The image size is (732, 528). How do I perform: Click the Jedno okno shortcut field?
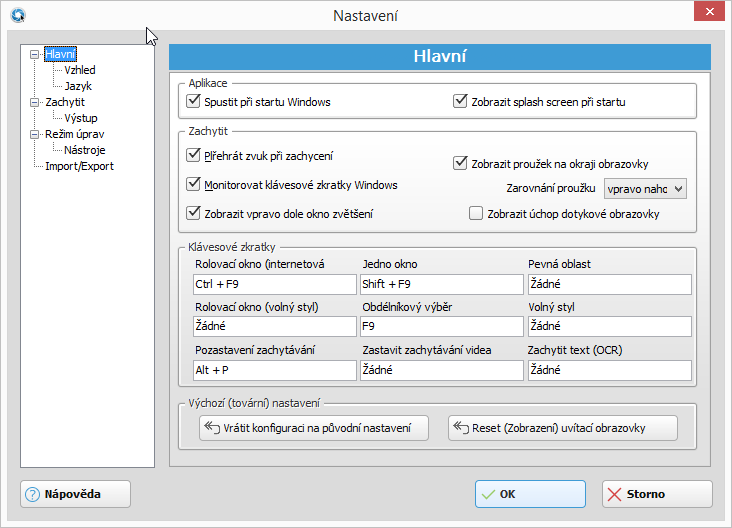click(441, 285)
